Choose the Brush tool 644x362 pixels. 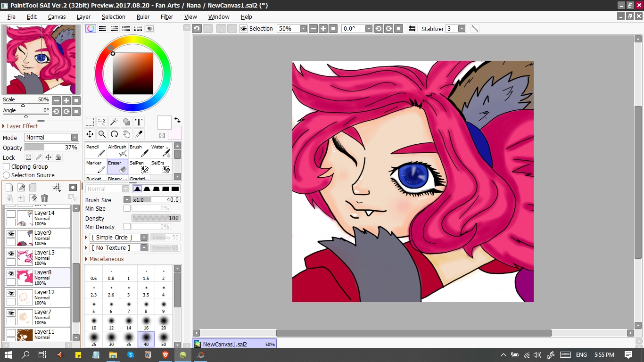point(139,151)
